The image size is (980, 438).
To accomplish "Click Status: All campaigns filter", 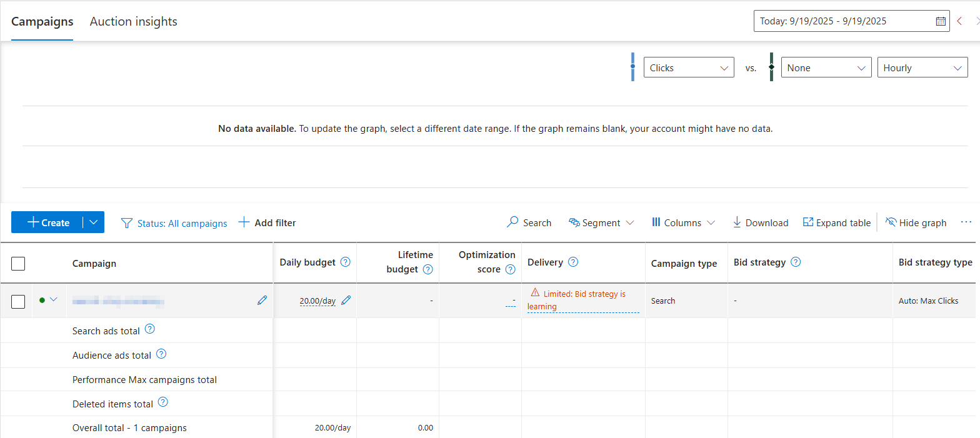I will click(182, 223).
